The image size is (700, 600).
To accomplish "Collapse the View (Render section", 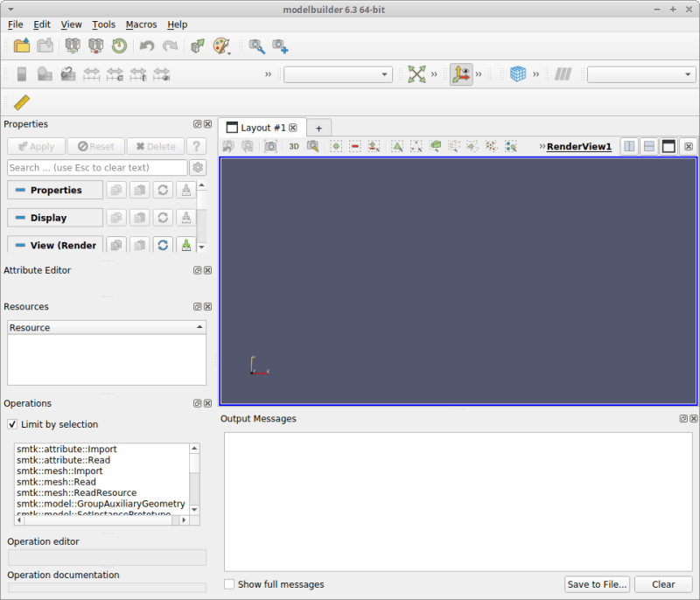I will (x=55, y=245).
